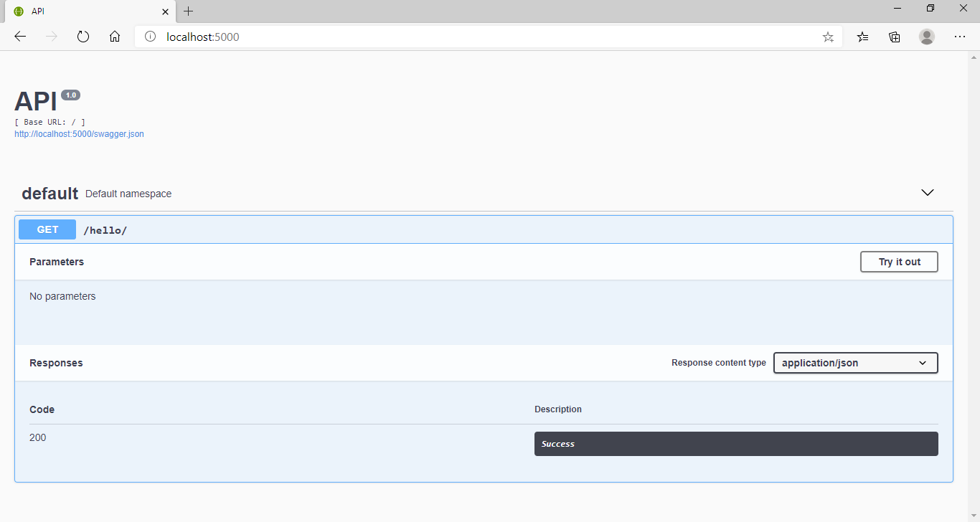Open the swagger.json link
This screenshot has width=980, height=522.
click(x=79, y=134)
